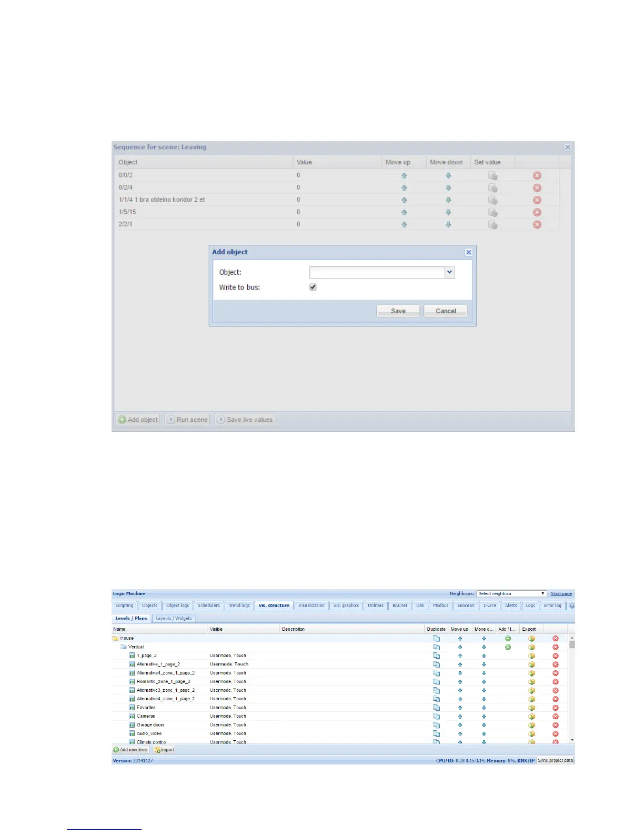Export the Vertical level
644x834 pixels.
click(x=531, y=647)
